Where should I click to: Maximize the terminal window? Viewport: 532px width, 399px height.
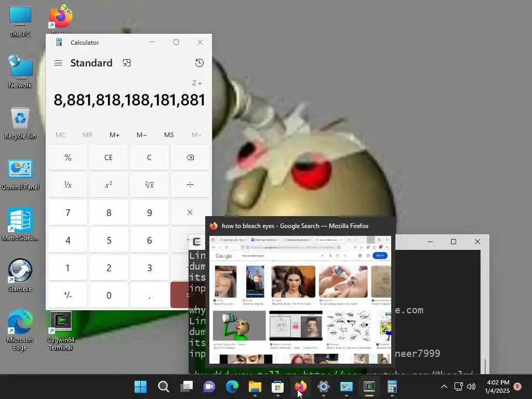(x=454, y=242)
